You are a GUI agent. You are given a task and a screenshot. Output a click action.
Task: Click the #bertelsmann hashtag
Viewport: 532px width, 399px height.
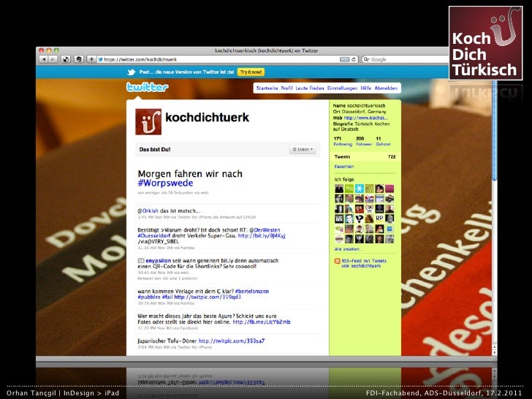(251, 291)
